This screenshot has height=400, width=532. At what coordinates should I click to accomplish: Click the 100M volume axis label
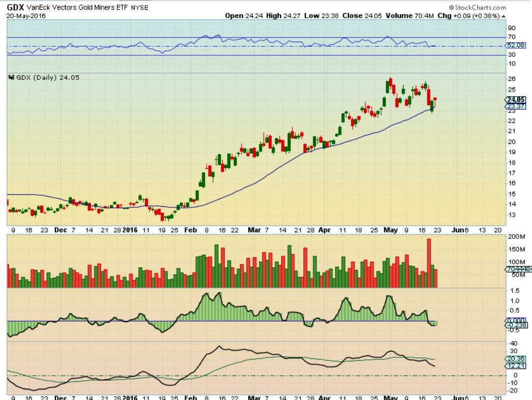click(516, 262)
